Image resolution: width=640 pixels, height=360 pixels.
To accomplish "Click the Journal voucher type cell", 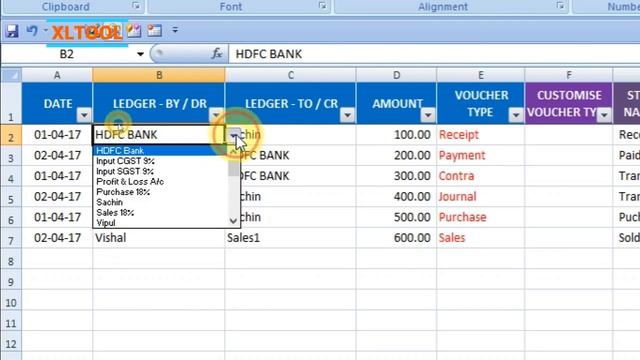I will pyautogui.click(x=481, y=197).
